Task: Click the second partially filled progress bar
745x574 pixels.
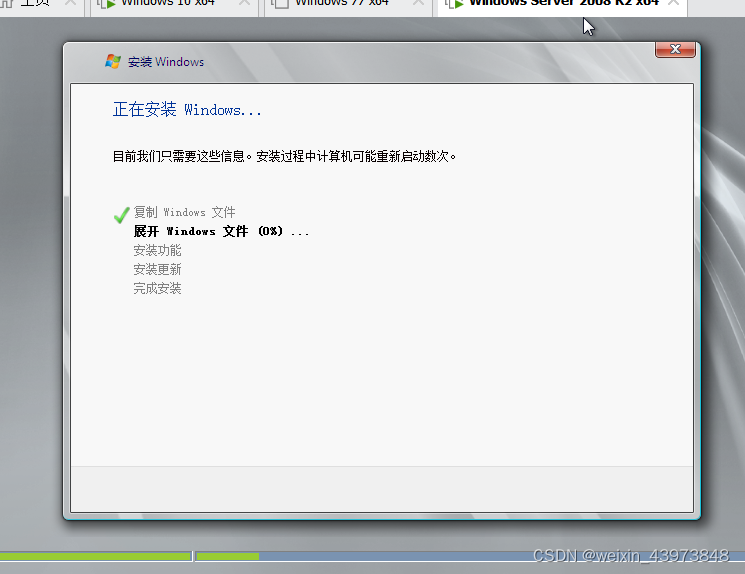Action: [x=470, y=556]
